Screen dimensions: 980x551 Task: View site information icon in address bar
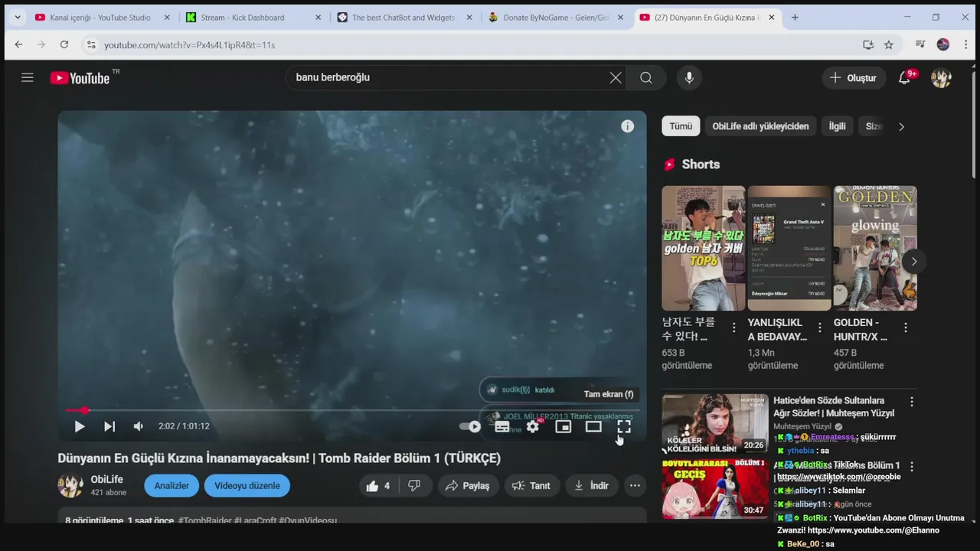point(91,45)
